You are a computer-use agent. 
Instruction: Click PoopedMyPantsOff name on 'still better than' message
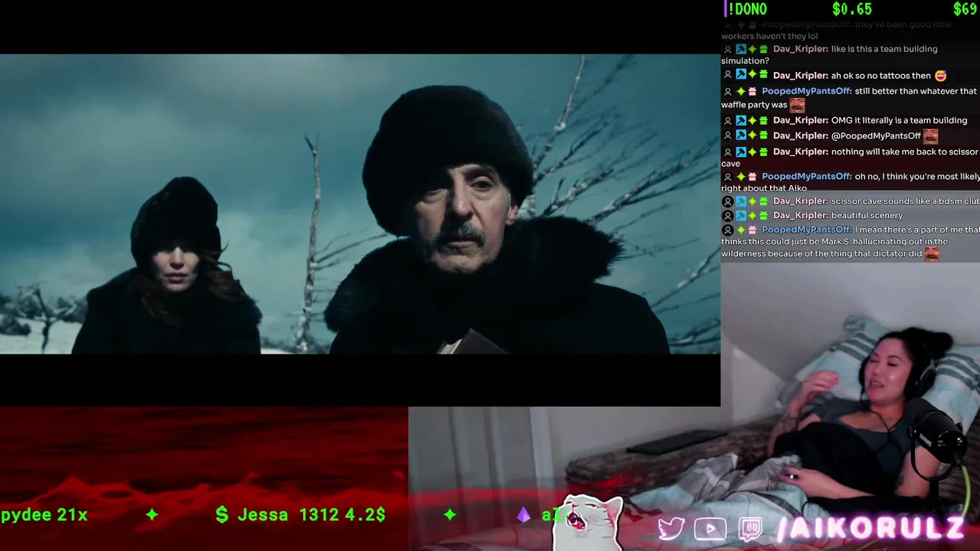click(x=806, y=92)
